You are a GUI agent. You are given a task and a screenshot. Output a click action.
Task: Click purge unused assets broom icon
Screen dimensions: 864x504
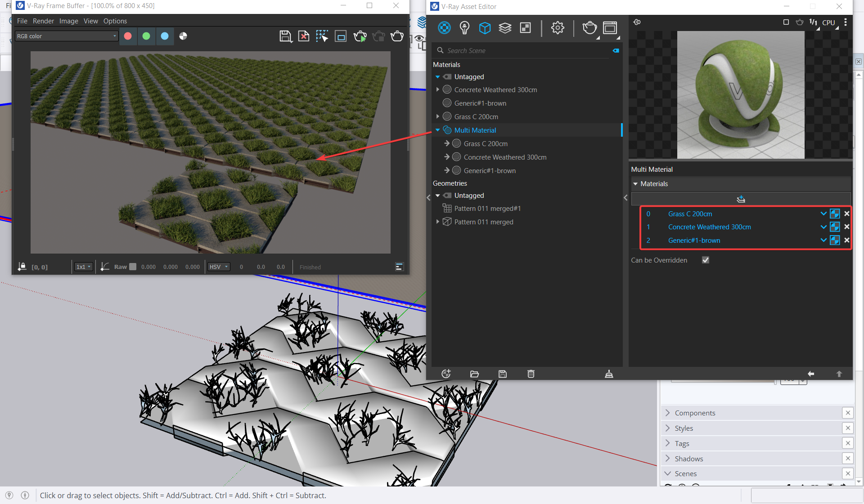coord(609,374)
